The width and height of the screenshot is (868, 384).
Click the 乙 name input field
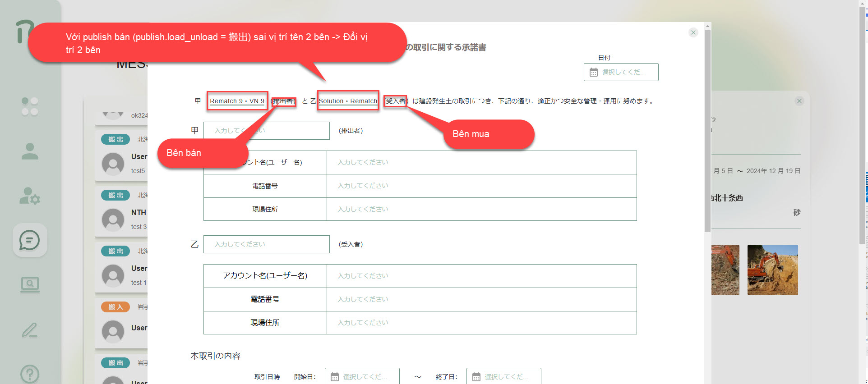[266, 244]
